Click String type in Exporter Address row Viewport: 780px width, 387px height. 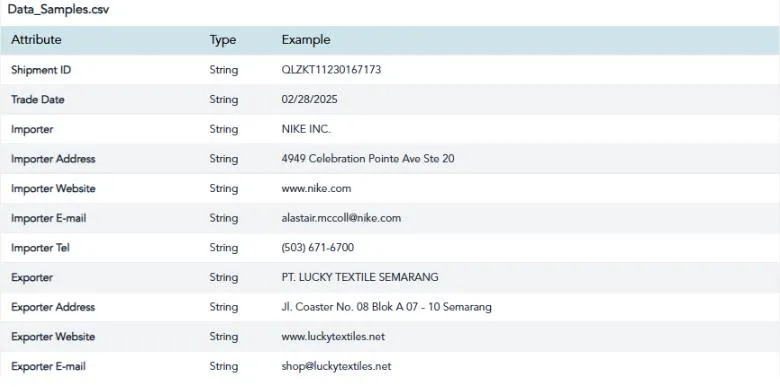click(x=223, y=307)
